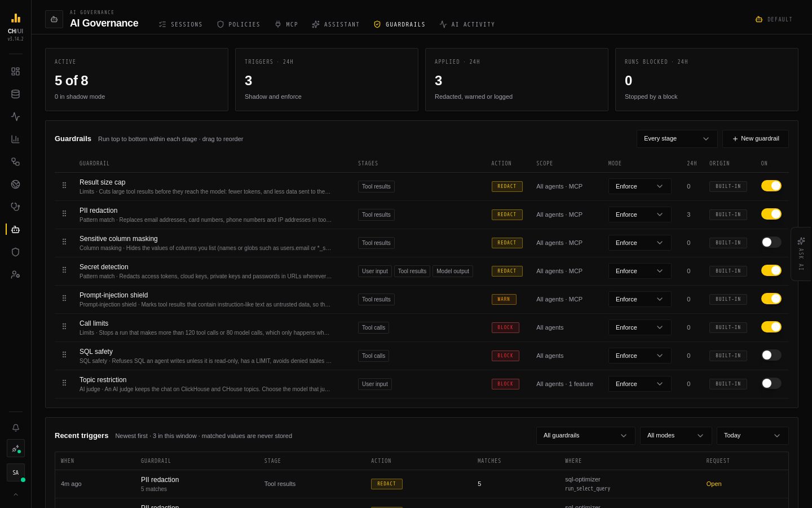Open the bar chart icon in sidebar

coord(15,139)
